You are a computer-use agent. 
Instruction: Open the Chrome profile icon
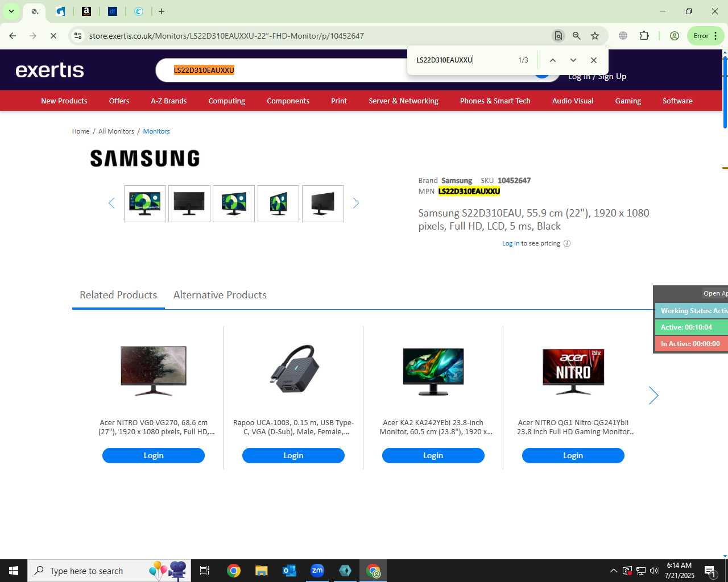point(675,36)
